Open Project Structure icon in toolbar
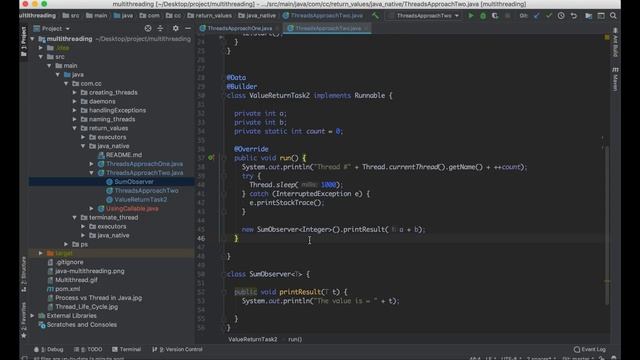640x360 pixels. pyautogui.click(x=588, y=16)
